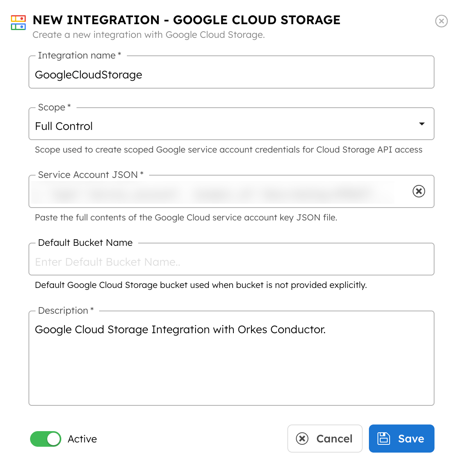The width and height of the screenshot is (463, 476).
Task: Click the 'Default Bucket Name' field label
Action: (85, 243)
